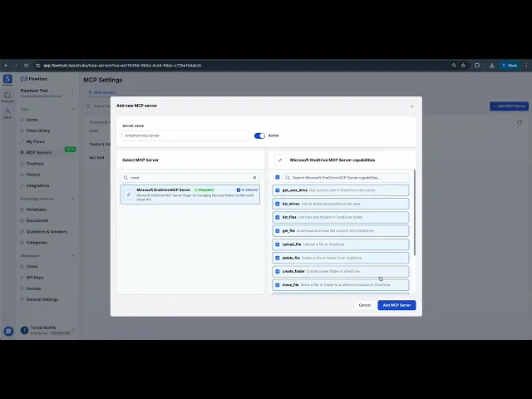Uncheck the get_user_drive capability
The height and width of the screenshot is (399, 532).
pos(278,190)
